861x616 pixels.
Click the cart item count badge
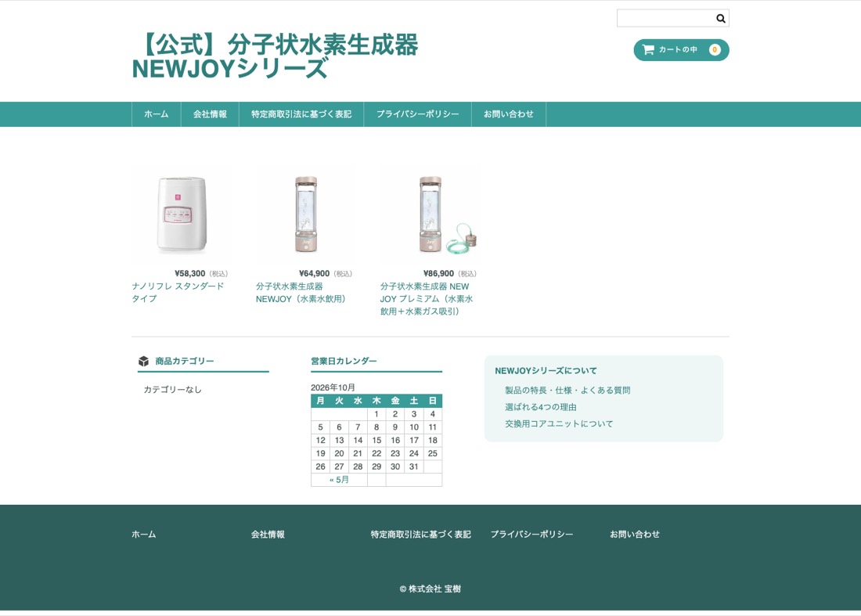click(x=715, y=49)
